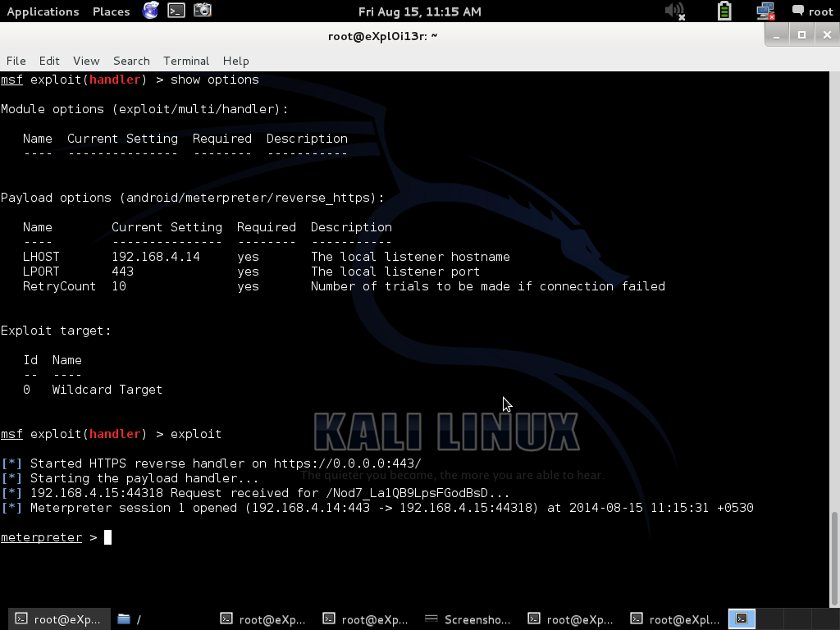Click the LPORT value 443
840x630 pixels.
(x=123, y=272)
